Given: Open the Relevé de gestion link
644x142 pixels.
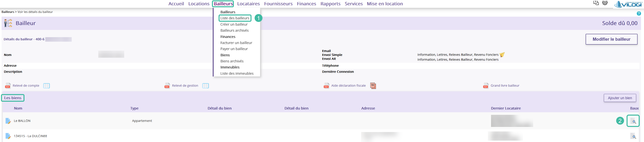Looking at the screenshot, I should (185, 86).
